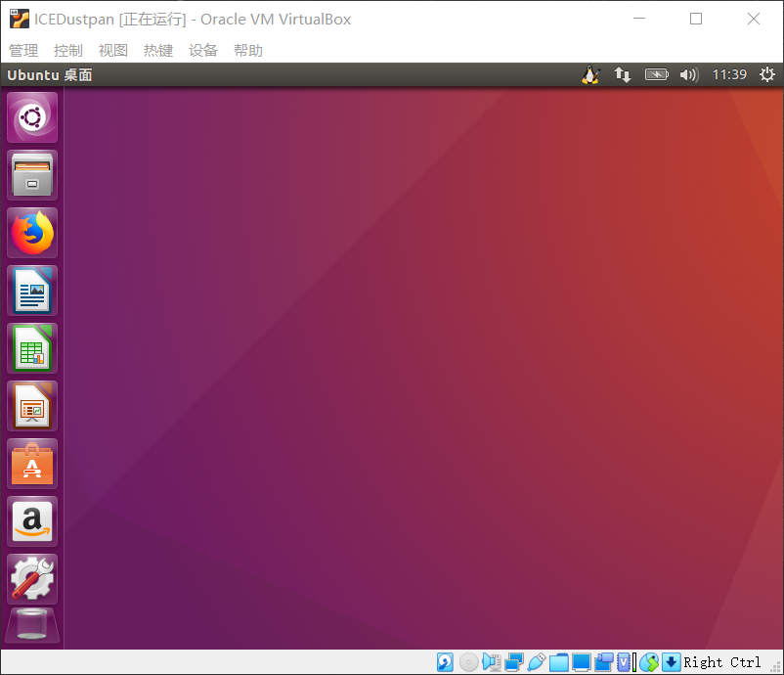The height and width of the screenshot is (675, 784).
Task: Open the 管理 menu
Action: coord(23,51)
